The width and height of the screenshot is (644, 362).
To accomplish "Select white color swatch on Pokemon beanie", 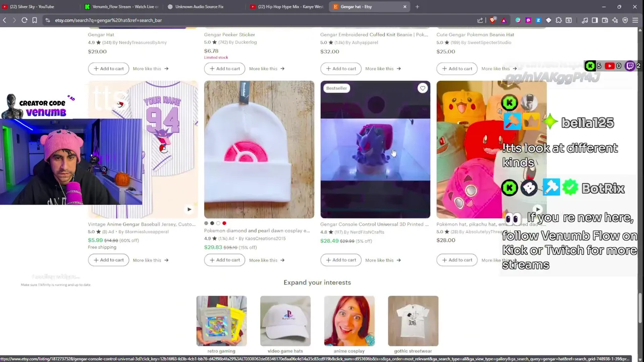I will [218, 223].
